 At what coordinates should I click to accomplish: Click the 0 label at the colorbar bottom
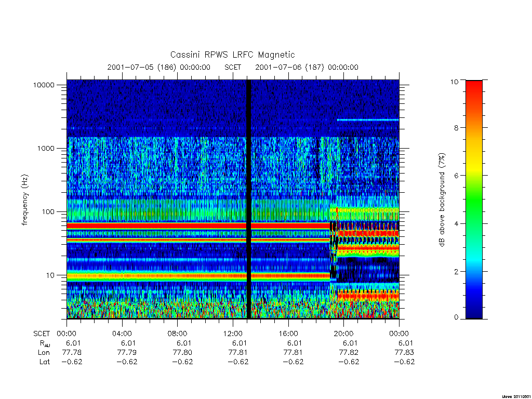(x=456, y=317)
